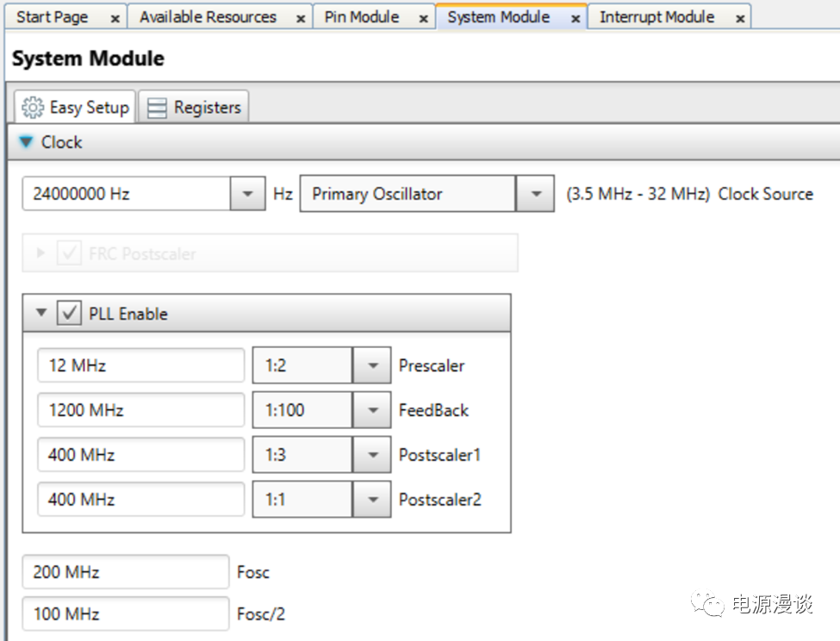Switch to the Registers view
The image size is (840, 641).
tap(194, 108)
